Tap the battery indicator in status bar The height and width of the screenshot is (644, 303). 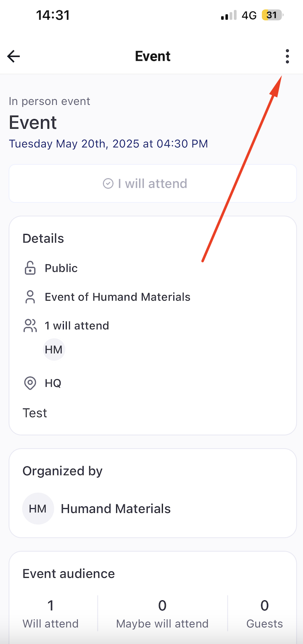pyautogui.click(x=272, y=16)
